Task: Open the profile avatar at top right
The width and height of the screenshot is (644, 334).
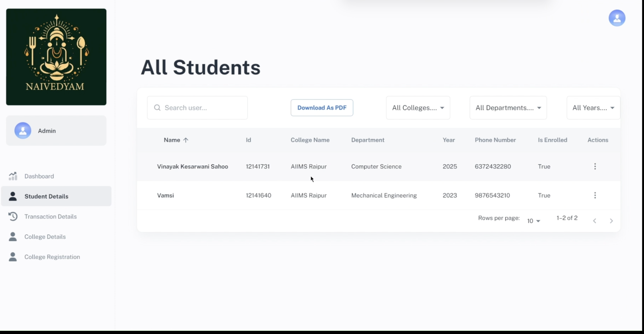Action: (617, 18)
